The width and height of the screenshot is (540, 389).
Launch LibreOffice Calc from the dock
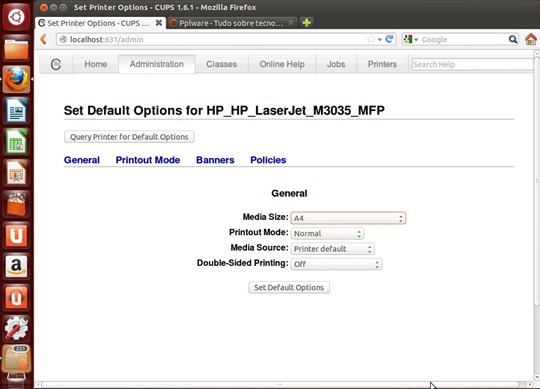point(16,141)
